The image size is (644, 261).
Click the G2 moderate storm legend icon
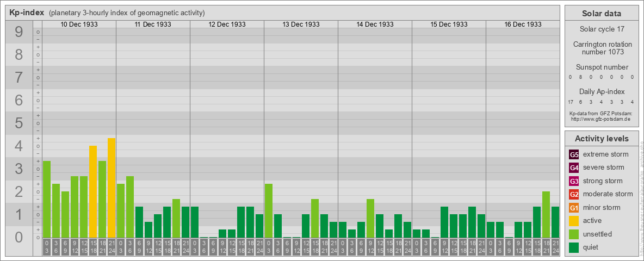[x=574, y=194]
